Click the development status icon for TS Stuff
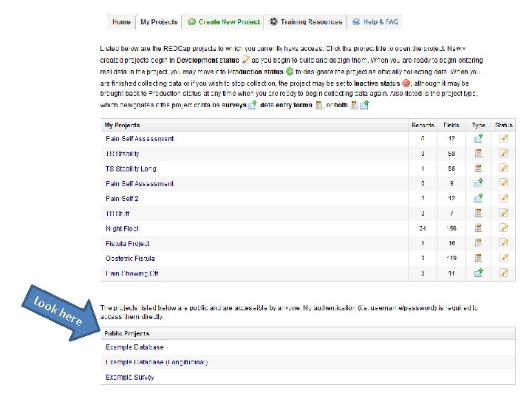532x399 pixels. tap(504, 213)
